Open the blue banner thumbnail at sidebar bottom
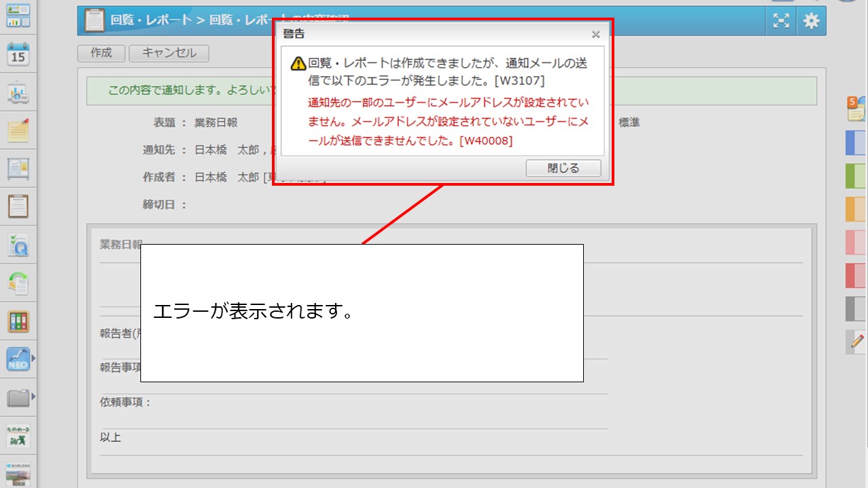 tap(18, 473)
